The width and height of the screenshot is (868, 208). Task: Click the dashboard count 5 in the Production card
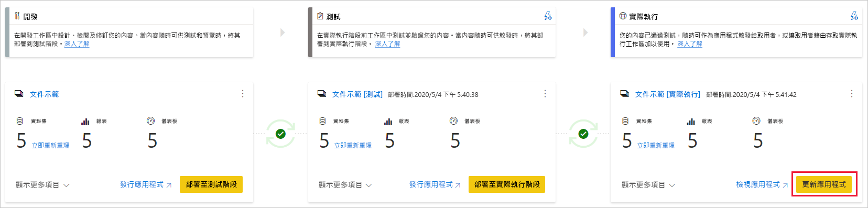pos(758,140)
